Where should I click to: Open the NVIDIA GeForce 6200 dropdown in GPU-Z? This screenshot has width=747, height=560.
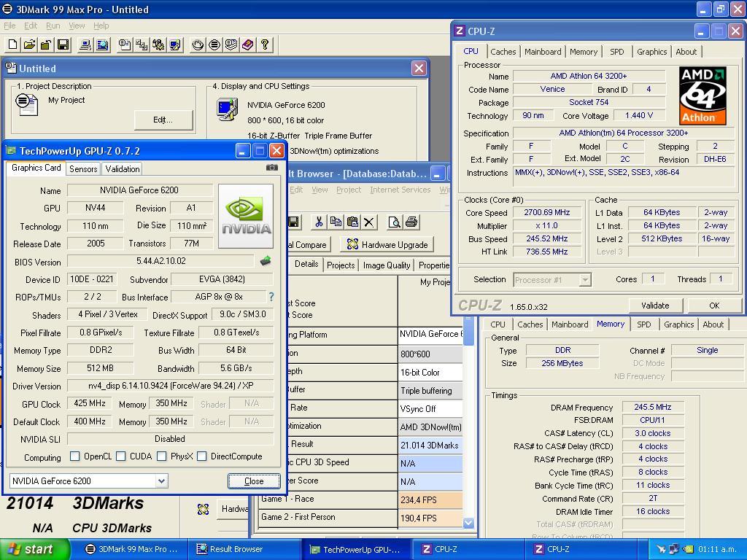(x=161, y=481)
